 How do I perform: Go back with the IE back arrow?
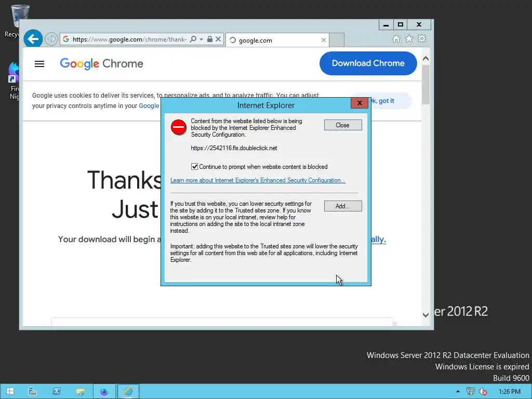pos(33,39)
